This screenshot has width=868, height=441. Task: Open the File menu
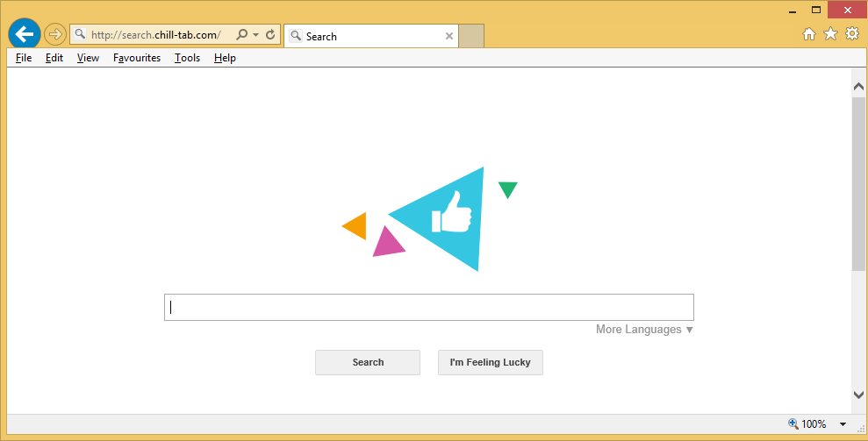point(24,58)
